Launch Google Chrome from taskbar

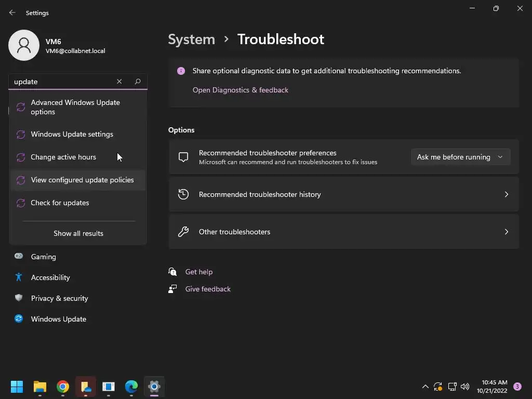tap(63, 387)
